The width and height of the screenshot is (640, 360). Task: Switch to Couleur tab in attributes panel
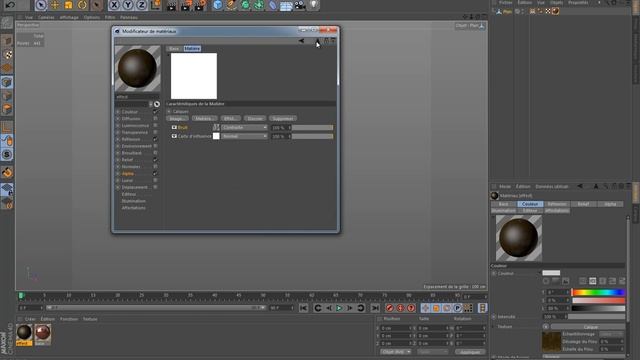(x=530, y=204)
